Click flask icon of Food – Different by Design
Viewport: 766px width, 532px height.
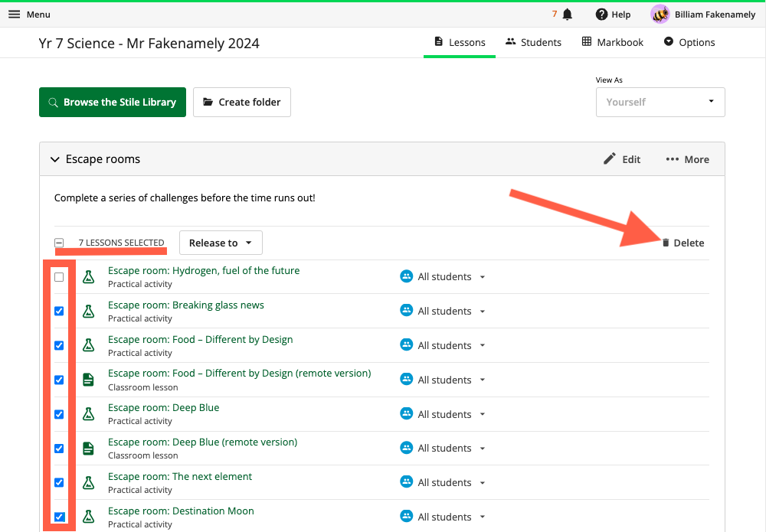click(x=88, y=345)
